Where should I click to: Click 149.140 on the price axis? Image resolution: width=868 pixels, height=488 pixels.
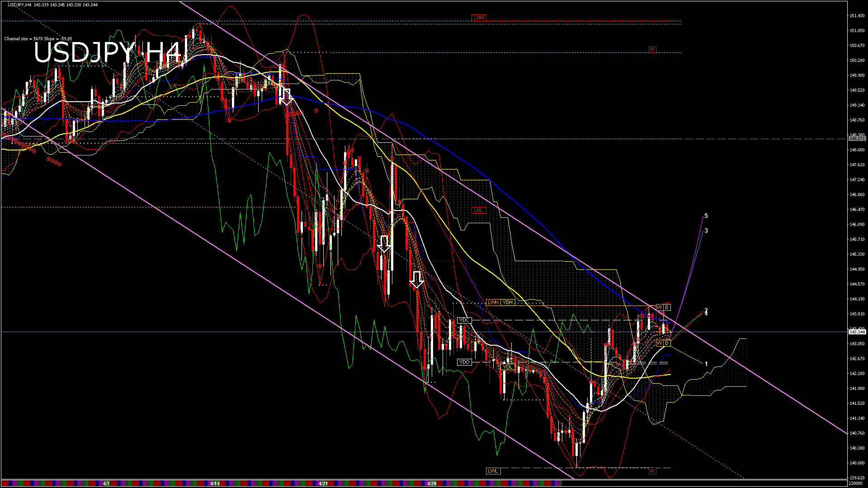pos(857,105)
